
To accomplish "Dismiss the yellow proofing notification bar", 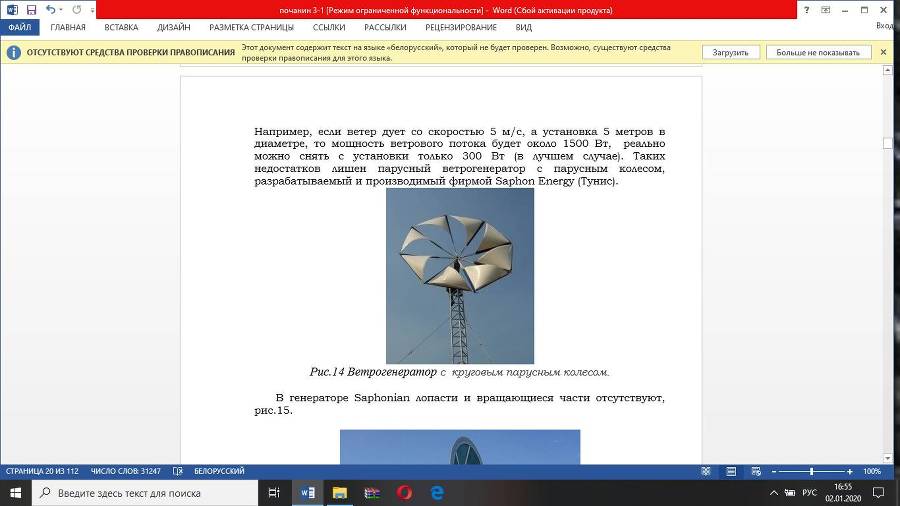I will click(883, 52).
